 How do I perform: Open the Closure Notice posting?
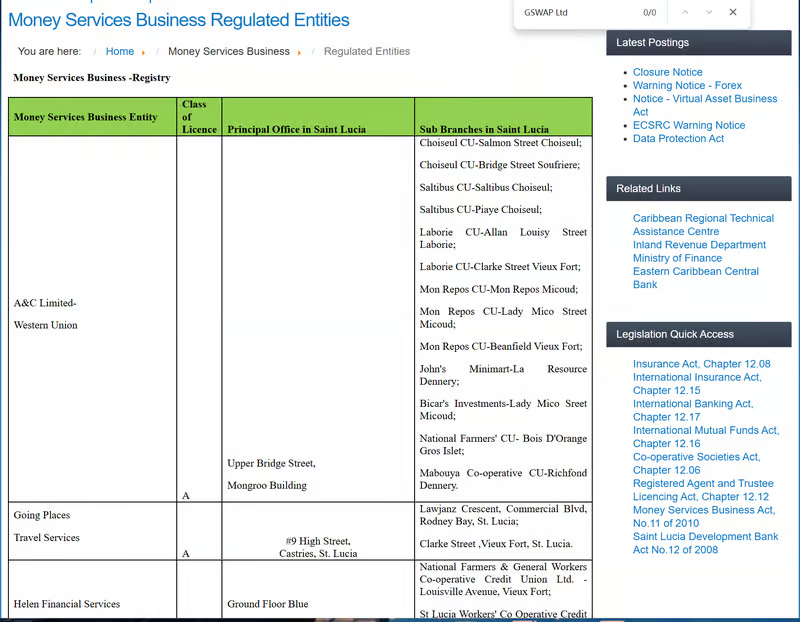tap(667, 72)
